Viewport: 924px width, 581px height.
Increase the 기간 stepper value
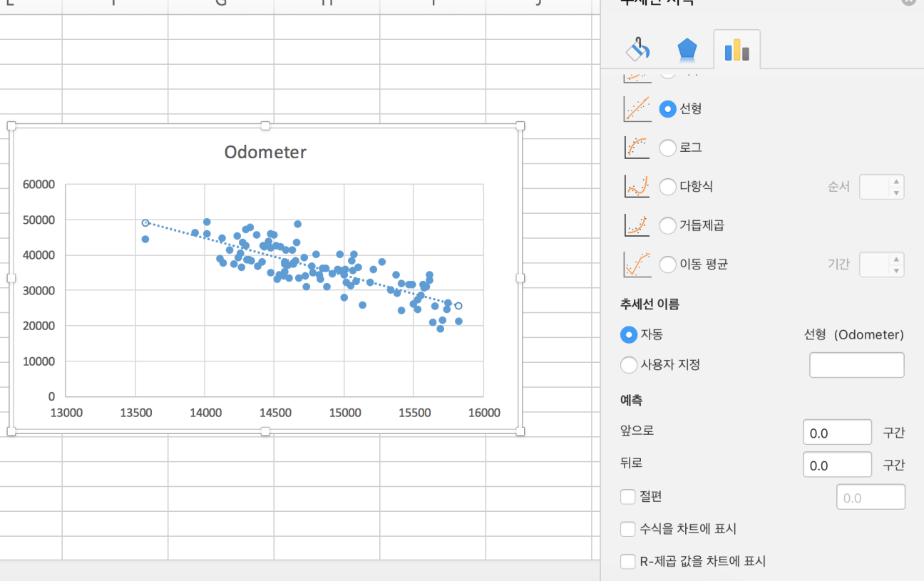896,259
